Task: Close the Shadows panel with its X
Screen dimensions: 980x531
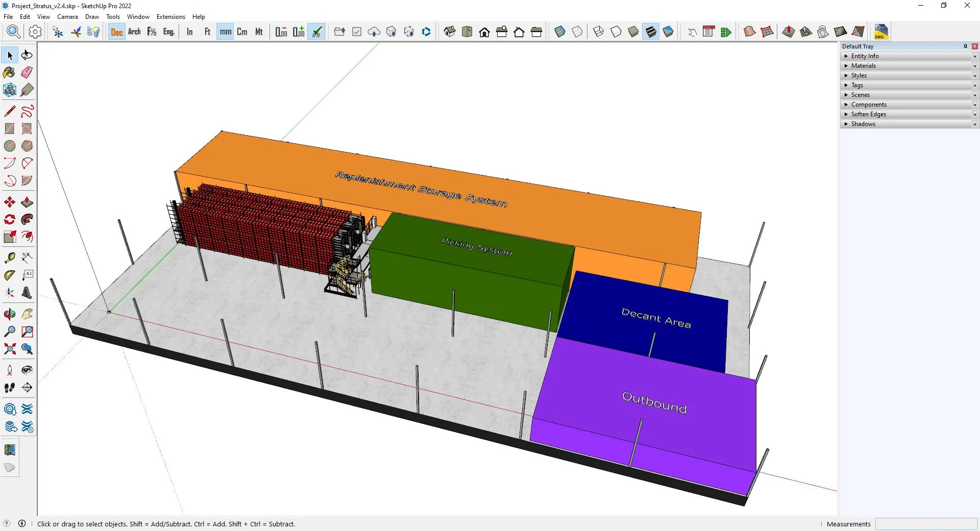Action: pos(975,124)
